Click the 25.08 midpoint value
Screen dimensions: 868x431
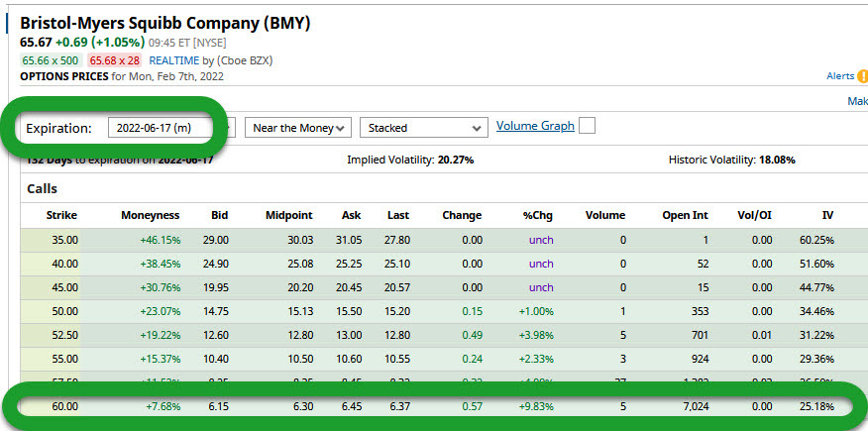coord(300,264)
